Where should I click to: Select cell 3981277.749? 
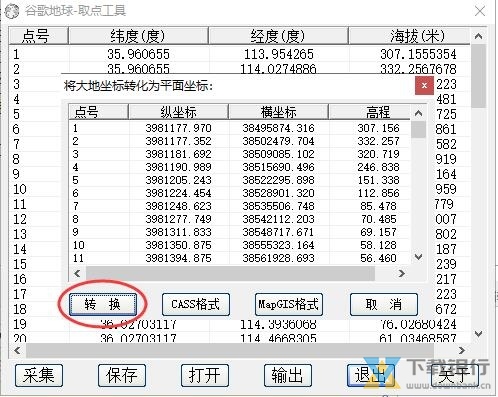[x=178, y=219]
